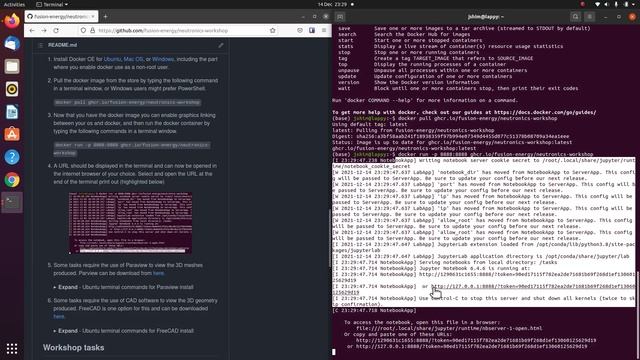The height and width of the screenshot is (360, 640).
Task: Click the Firefox URL address bar
Action: click(x=179, y=31)
